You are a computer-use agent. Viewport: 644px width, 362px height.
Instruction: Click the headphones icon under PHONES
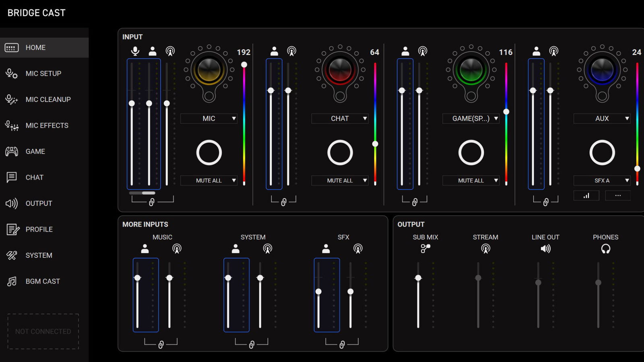click(605, 249)
